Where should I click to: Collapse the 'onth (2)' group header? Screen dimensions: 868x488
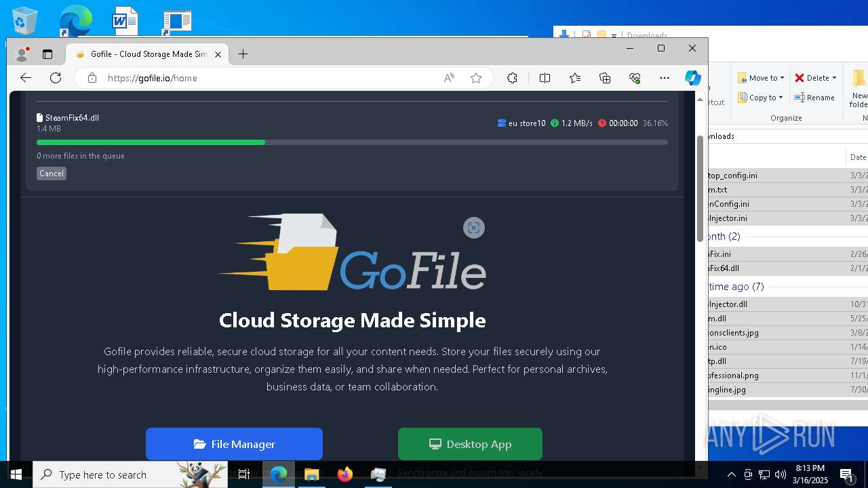(x=724, y=237)
